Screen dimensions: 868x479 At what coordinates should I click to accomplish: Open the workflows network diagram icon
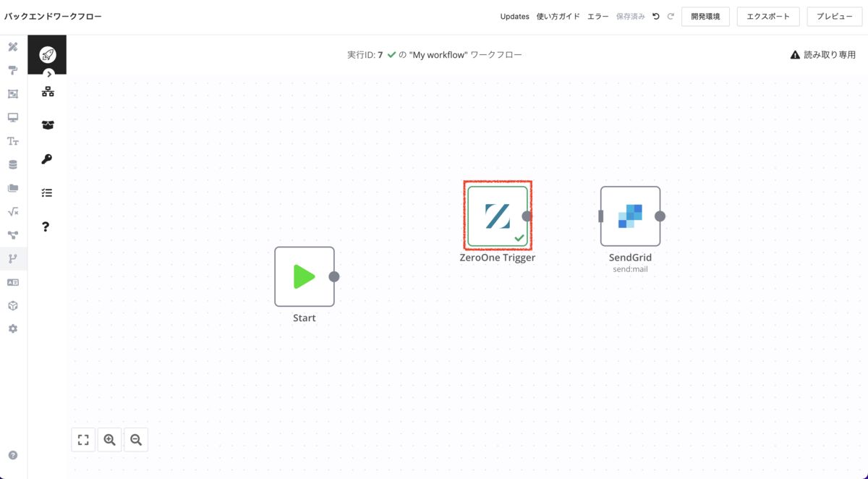click(x=48, y=92)
